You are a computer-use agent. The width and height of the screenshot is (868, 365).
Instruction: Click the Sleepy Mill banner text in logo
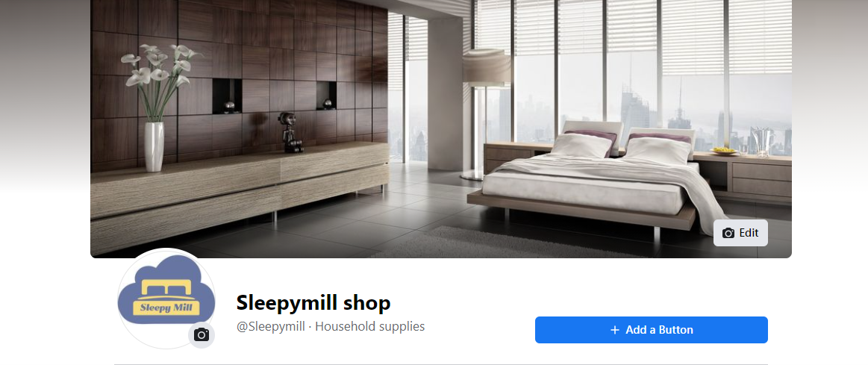click(x=166, y=308)
